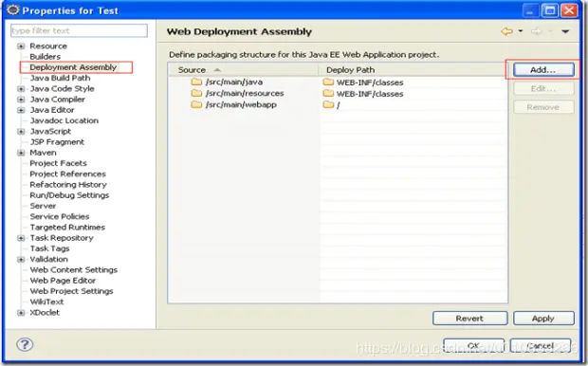Select Javadoc Location in the tree
The width and height of the screenshot is (588, 366).
[64, 120]
